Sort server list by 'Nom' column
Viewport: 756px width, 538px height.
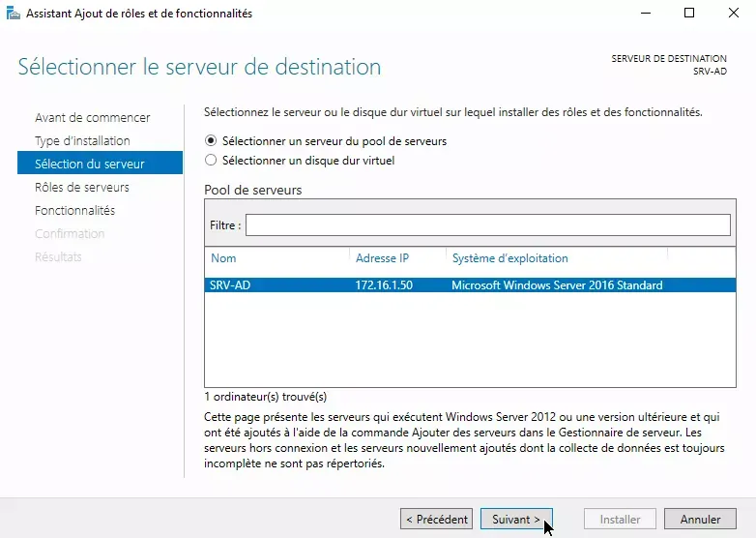coord(223,258)
